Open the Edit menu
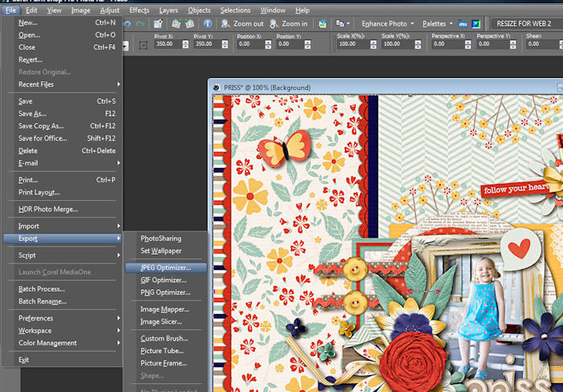This screenshot has width=563, height=392. 31,10
